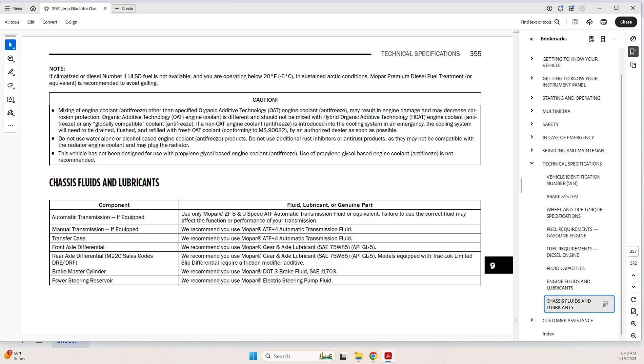This screenshot has width=644, height=364.
Task: Print the document
Action: point(603,22)
